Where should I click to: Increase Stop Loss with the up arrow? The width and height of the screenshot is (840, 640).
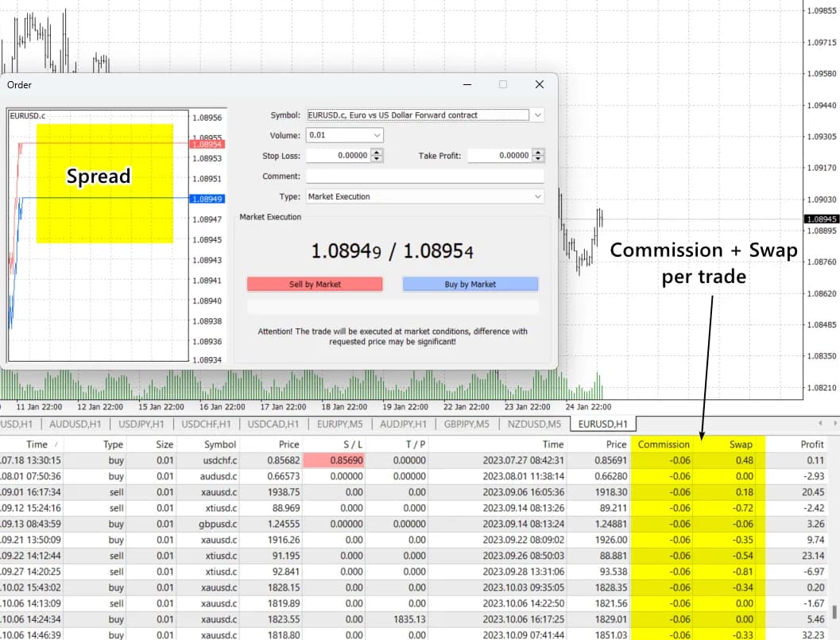tap(377, 153)
